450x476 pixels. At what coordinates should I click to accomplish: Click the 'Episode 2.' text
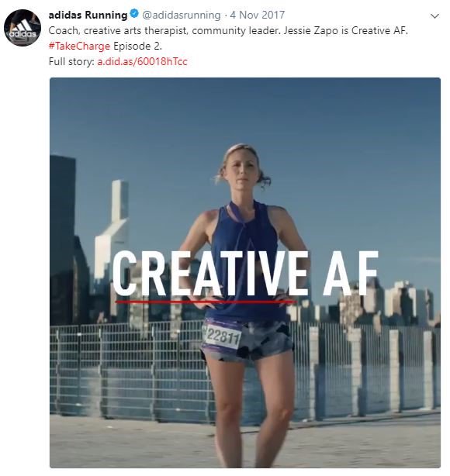[x=137, y=47]
